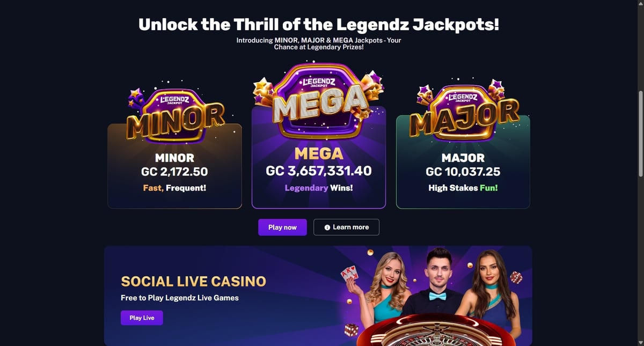Screen dimensions: 644x346
Task: Click the info icon in Learn more
Action: click(327, 227)
